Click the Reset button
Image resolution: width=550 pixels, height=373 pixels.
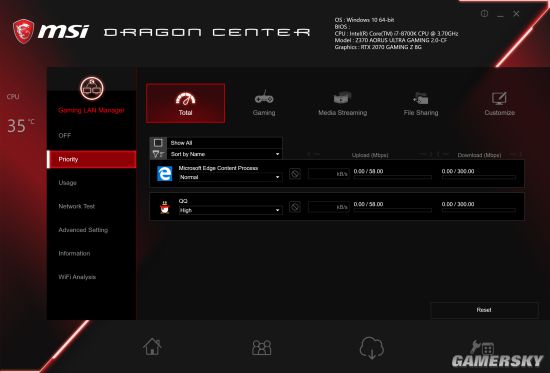(484, 310)
